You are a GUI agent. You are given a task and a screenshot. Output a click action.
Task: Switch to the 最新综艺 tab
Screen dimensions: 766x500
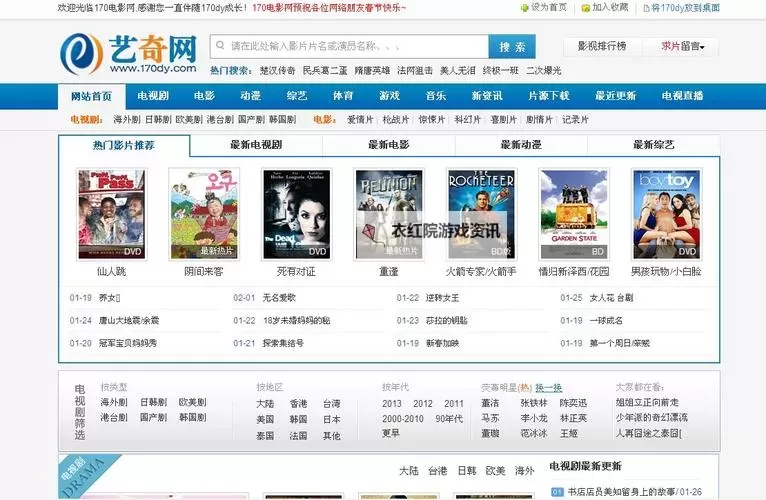pyautogui.click(x=653, y=145)
